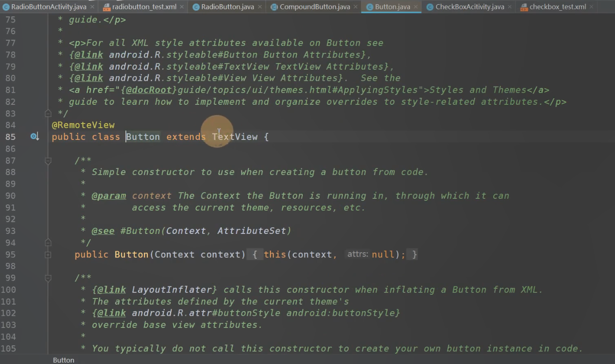Image resolution: width=615 pixels, height=364 pixels.
Task: Click the subclasses gutter icon on line 85
Action: click(x=35, y=137)
